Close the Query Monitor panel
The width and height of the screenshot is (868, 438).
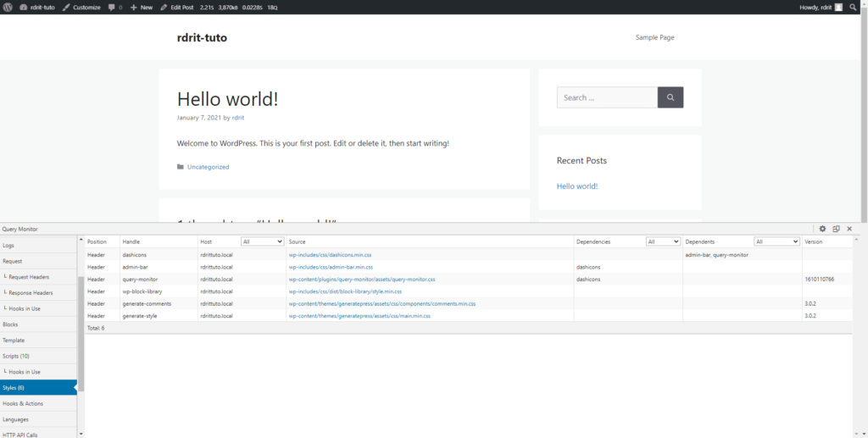pyautogui.click(x=849, y=229)
